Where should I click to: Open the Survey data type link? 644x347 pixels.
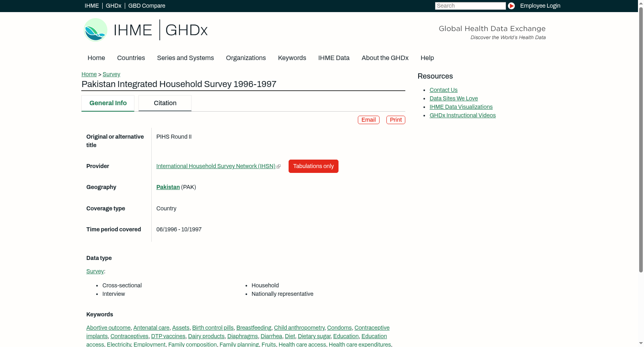click(95, 271)
